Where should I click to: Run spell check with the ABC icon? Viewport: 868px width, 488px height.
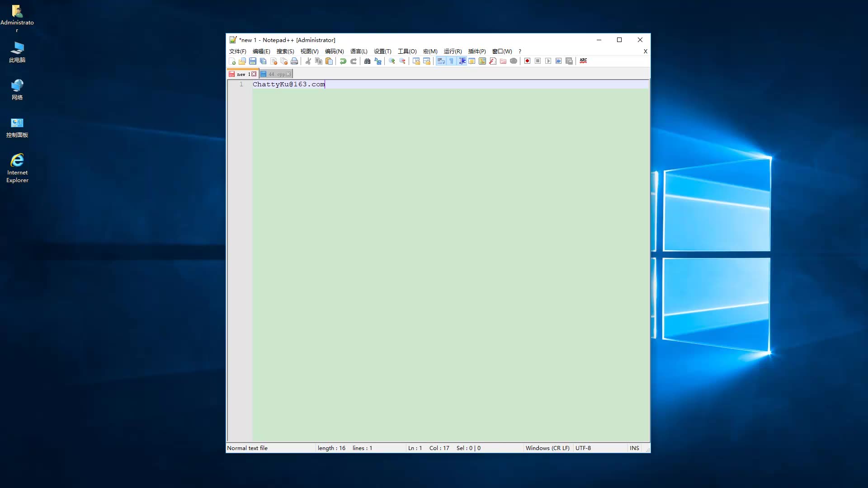583,61
